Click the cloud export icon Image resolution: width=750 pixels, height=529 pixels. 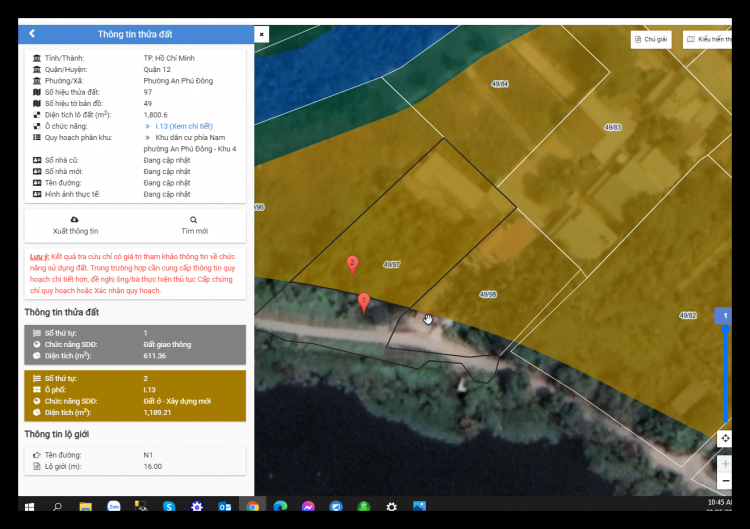pos(75,220)
